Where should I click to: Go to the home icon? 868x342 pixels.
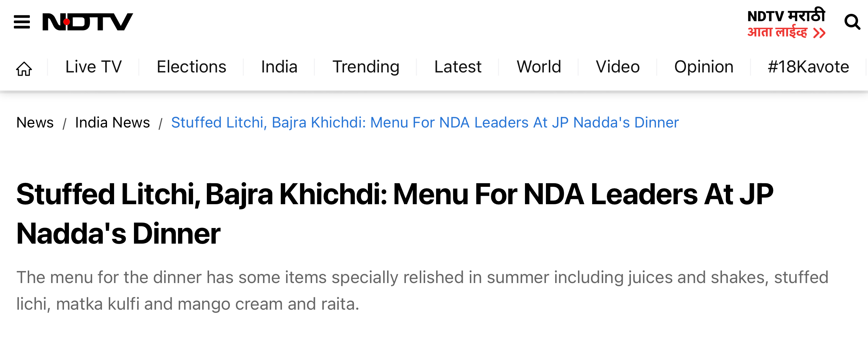[24, 68]
